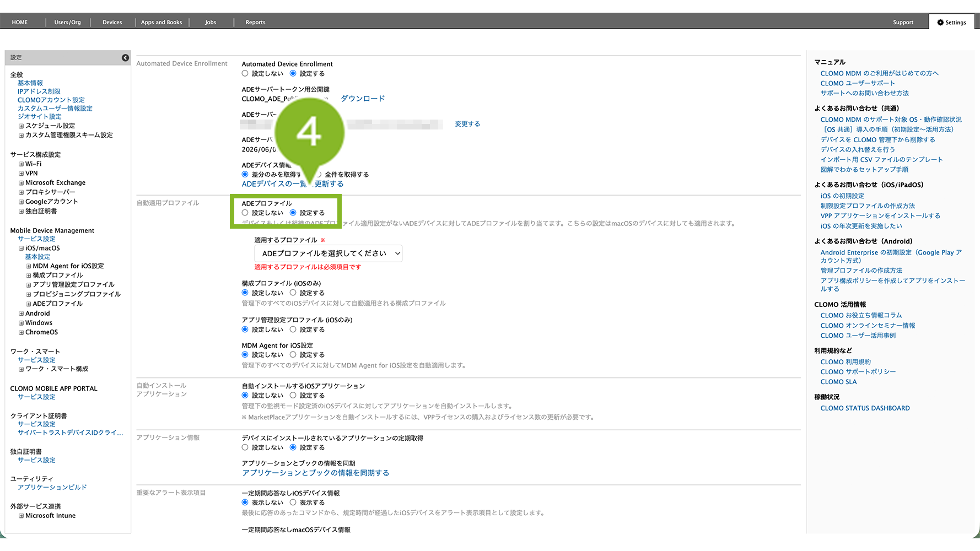Viewport: 980px width, 551px height.
Task: Expand ワーク・スマート構成 tree node
Action: [21, 369]
